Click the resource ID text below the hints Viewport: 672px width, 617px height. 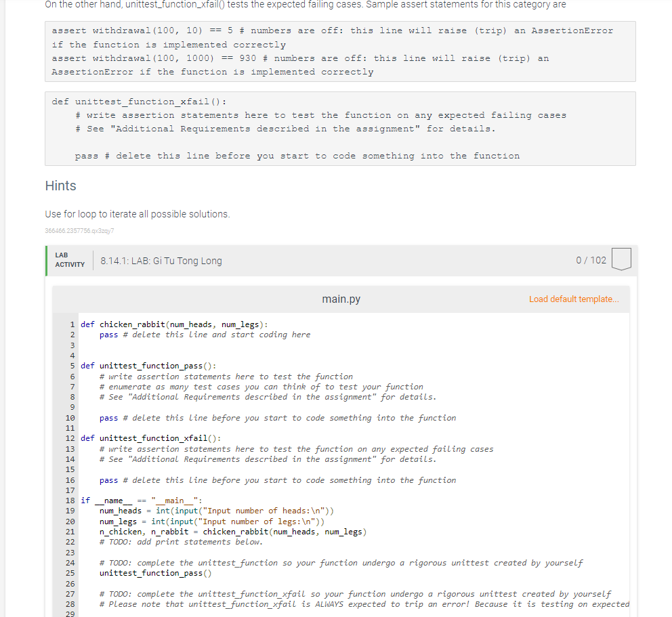pyautogui.click(x=79, y=230)
